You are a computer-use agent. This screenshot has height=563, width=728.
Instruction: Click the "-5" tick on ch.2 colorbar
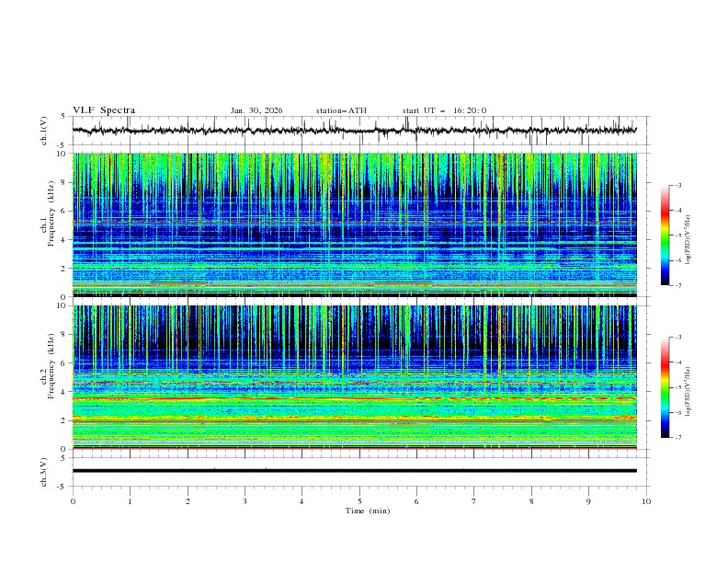[x=678, y=387]
